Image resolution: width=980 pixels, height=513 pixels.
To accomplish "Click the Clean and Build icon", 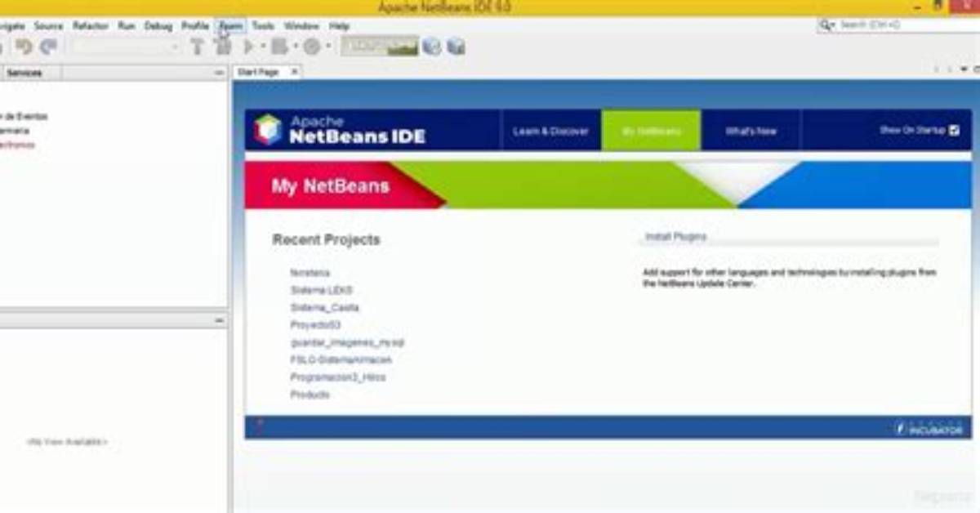I will click(x=223, y=47).
